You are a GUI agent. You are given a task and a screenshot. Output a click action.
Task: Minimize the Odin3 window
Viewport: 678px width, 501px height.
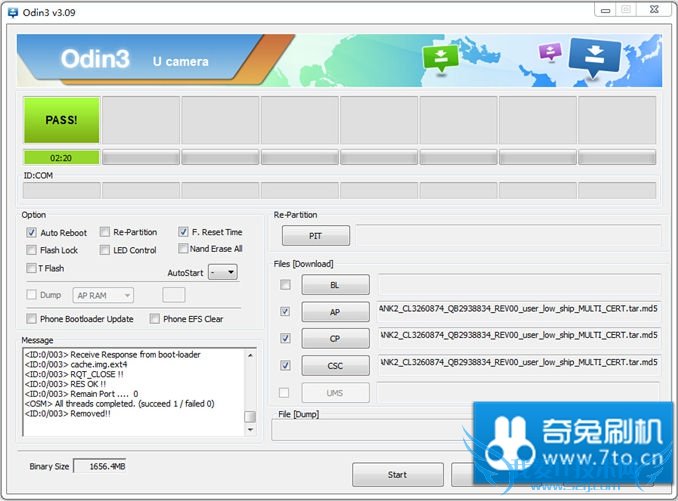605,10
